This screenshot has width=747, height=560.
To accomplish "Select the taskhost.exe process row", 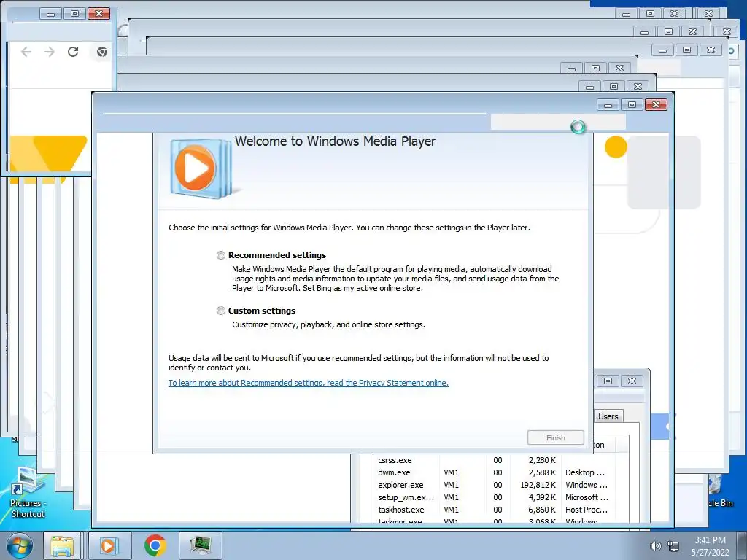I will (492, 510).
